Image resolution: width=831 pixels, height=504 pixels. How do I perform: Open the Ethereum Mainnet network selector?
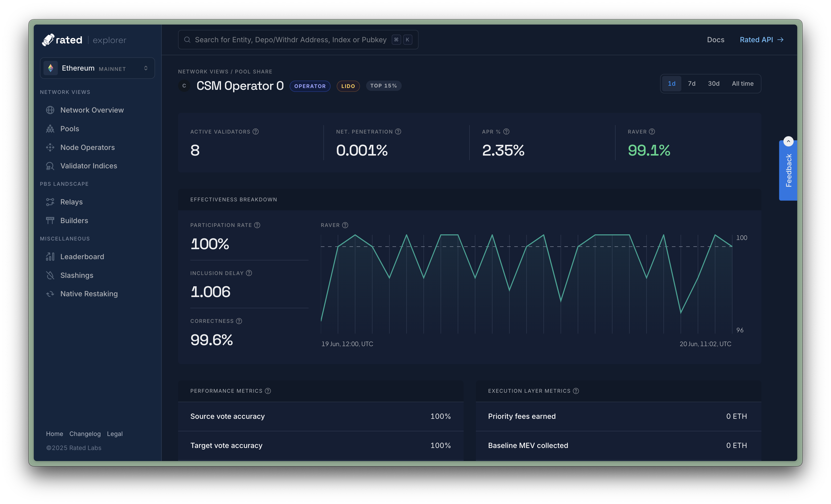(x=97, y=68)
